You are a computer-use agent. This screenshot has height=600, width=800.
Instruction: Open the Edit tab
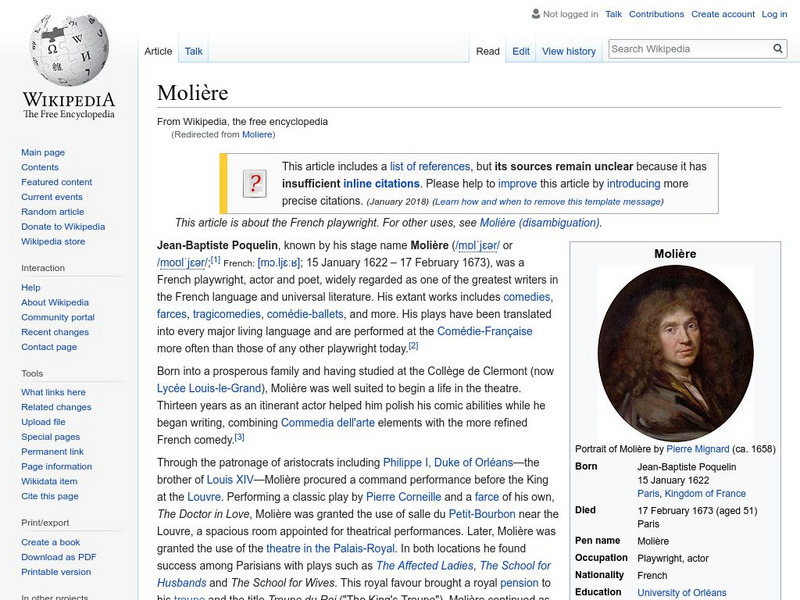(x=521, y=51)
